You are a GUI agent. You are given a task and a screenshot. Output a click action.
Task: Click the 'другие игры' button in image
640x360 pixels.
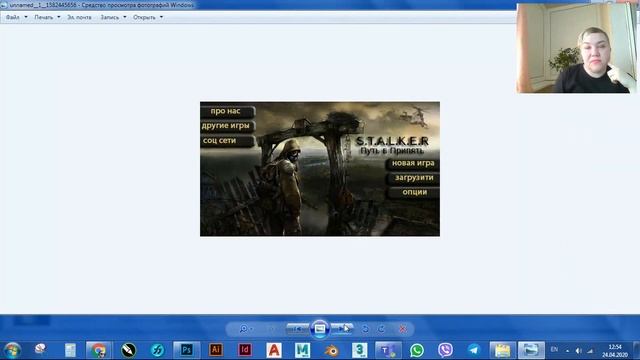[227, 126]
